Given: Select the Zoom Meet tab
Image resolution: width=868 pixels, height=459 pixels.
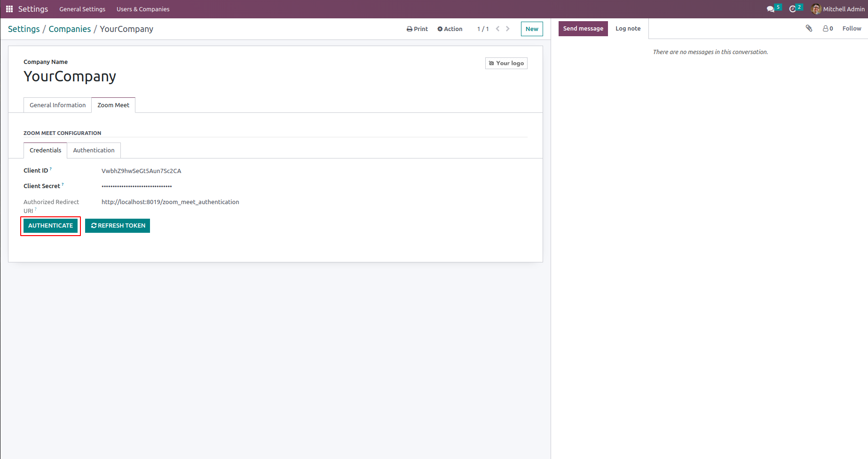Looking at the screenshot, I should tap(113, 105).
